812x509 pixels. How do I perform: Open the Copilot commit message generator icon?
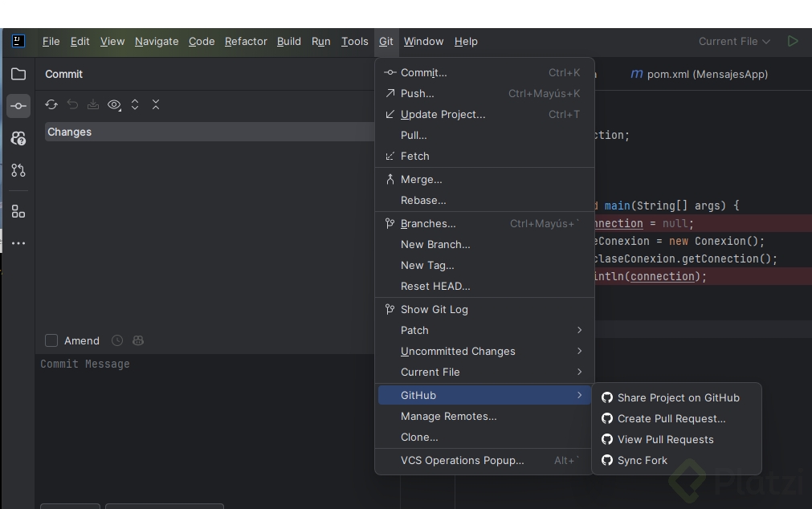tap(138, 340)
